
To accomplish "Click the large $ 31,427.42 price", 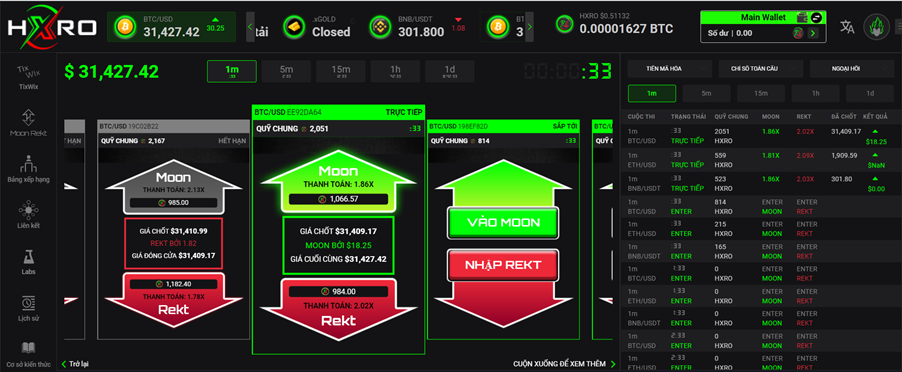I will [x=112, y=71].
